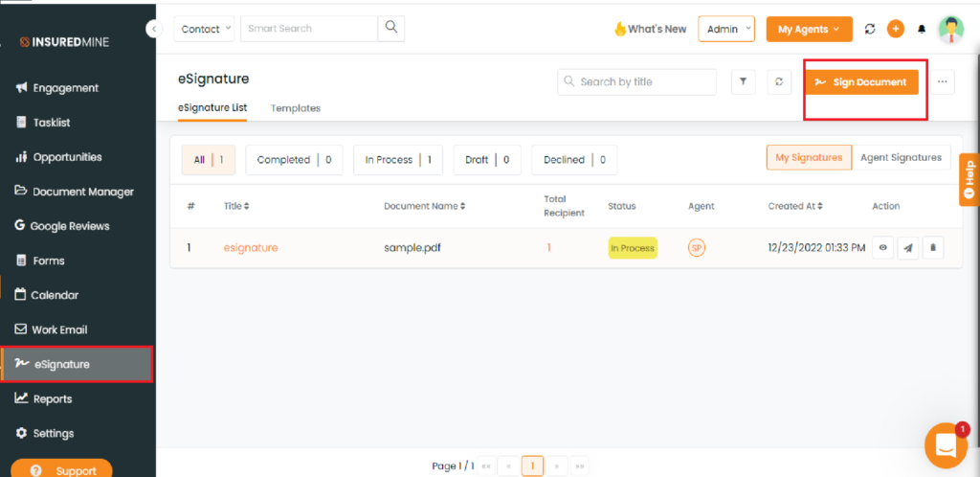Select the All status filter
980x477 pixels.
click(x=209, y=160)
